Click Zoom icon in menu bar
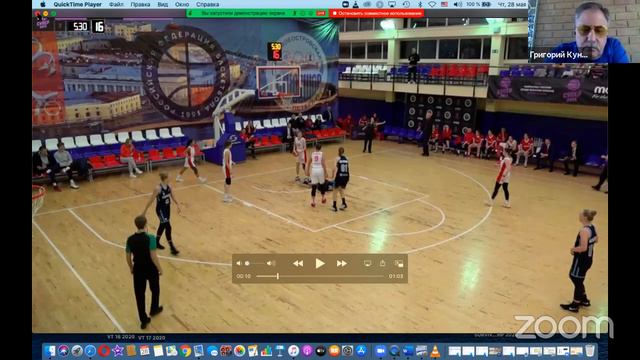Screen dimensions: 640x360 (345, 4)
